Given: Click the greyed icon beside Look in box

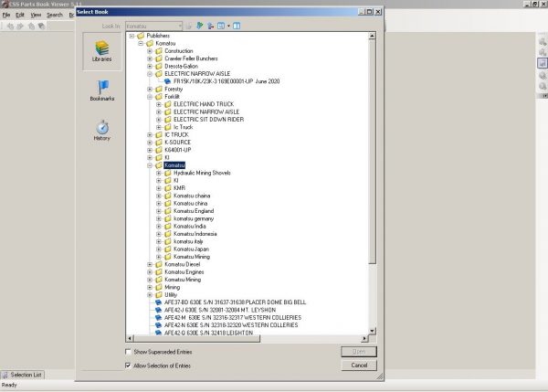Looking at the screenshot, I should (x=189, y=26).
